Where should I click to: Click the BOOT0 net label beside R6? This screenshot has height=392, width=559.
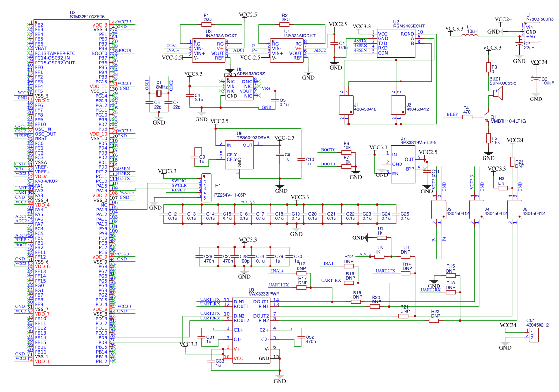click(x=328, y=150)
